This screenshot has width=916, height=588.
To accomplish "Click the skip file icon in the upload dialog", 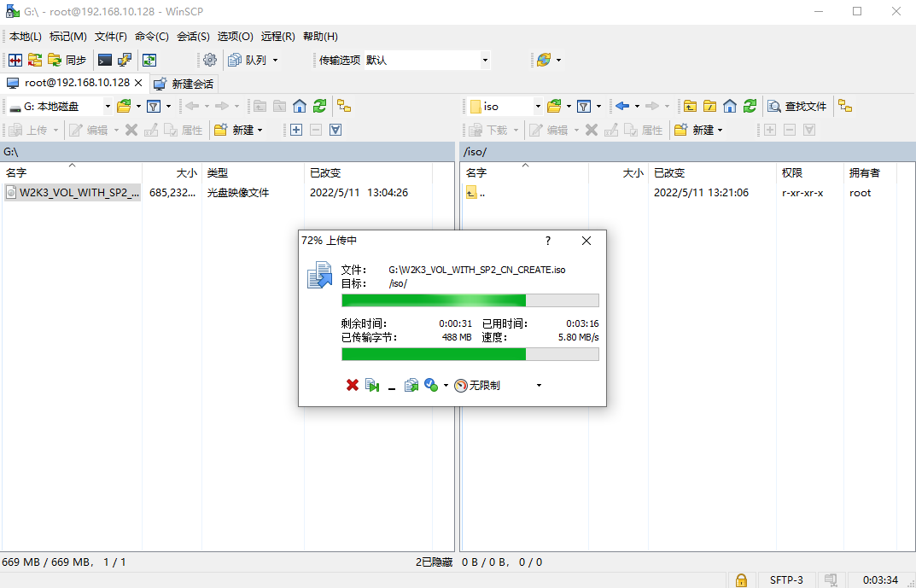I will [372, 386].
